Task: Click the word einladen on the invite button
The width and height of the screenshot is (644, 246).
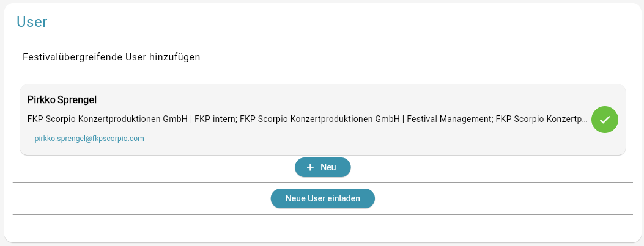Action: [344, 198]
